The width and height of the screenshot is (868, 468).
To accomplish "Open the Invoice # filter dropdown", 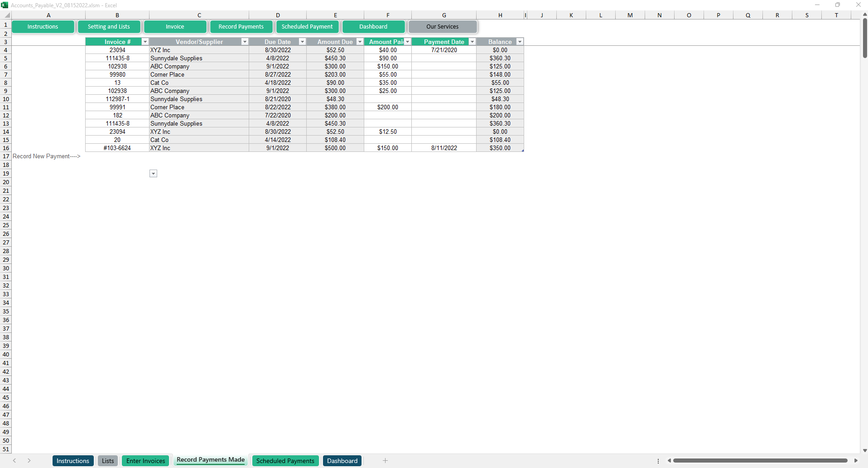I will click(x=145, y=42).
